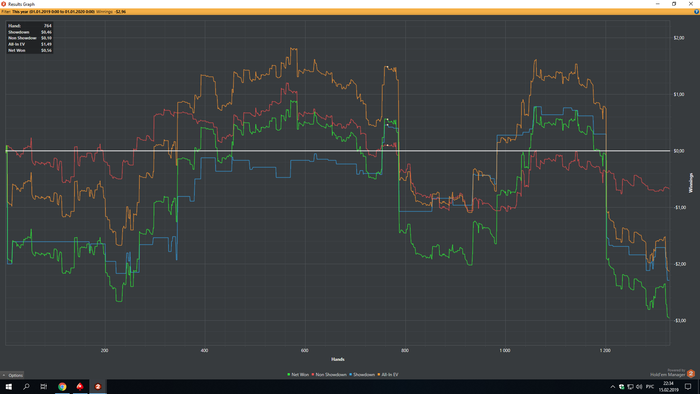Open Windows taskbar search

click(26, 386)
